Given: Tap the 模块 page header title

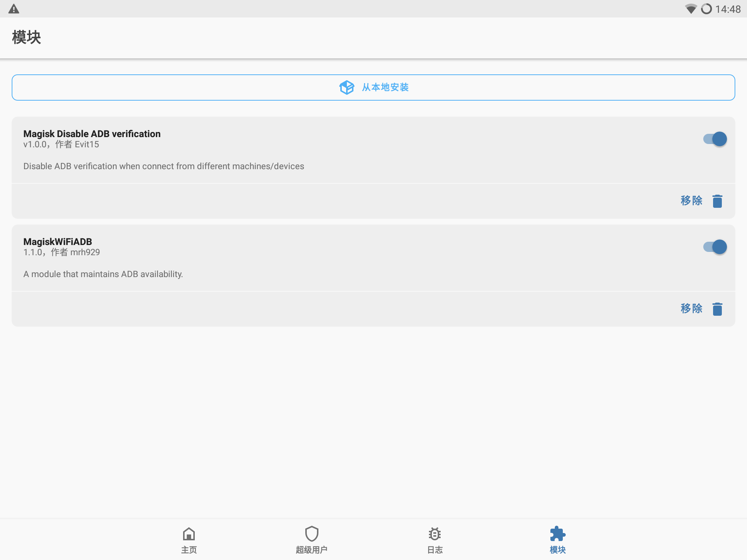Looking at the screenshot, I should tap(26, 37).
